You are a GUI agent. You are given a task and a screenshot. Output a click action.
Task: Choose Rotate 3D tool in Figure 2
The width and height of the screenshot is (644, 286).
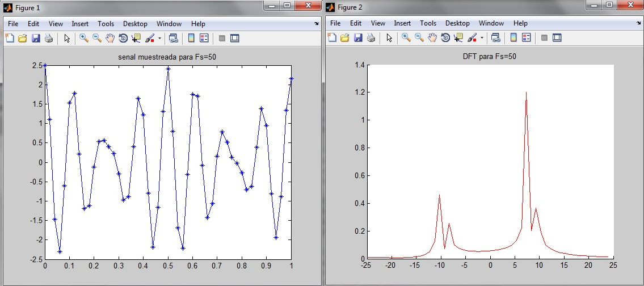click(445, 38)
